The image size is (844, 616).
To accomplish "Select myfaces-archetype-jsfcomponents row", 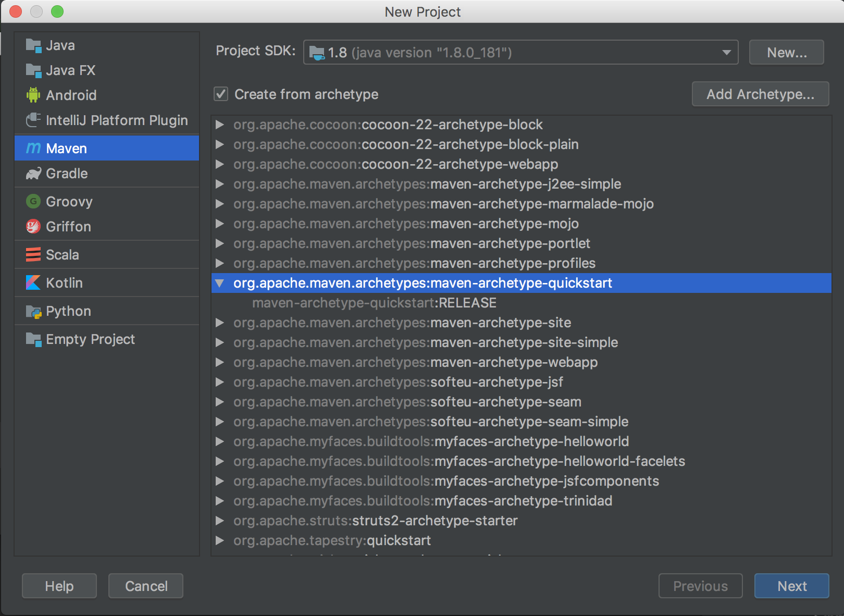I will pos(521,481).
